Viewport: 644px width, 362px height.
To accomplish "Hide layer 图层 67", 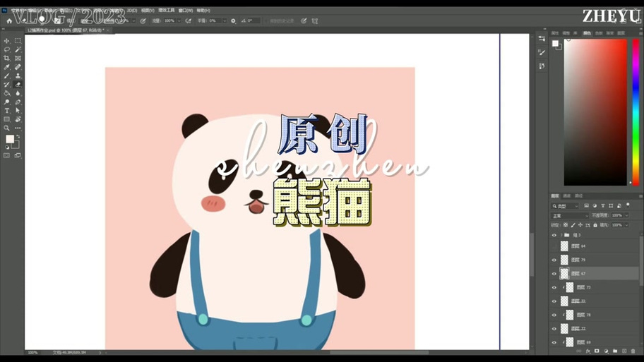I will pos(554,274).
